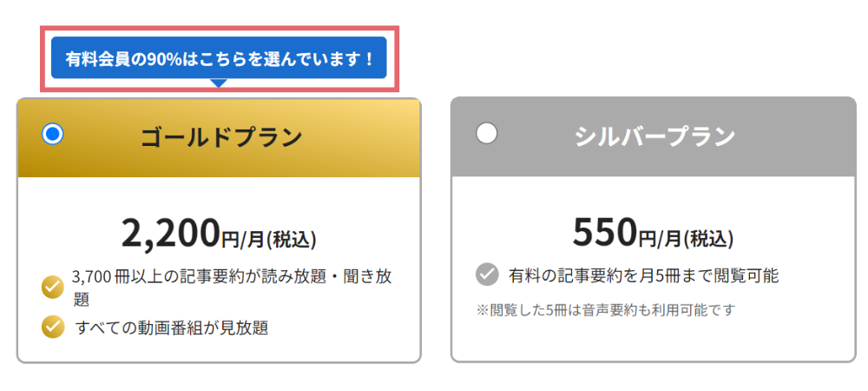
Task: Click the すべての動画番組が見放題 feature text
Action: point(172,328)
